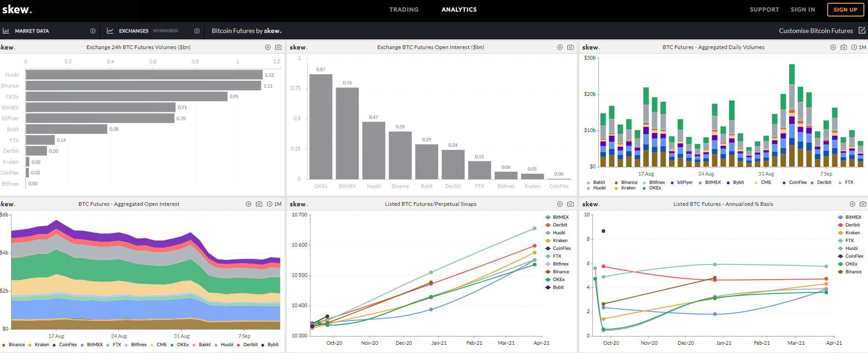The width and height of the screenshot is (868, 353).
Task: Toggle Huobi series in Annualised Basis legend
Action: click(848, 248)
